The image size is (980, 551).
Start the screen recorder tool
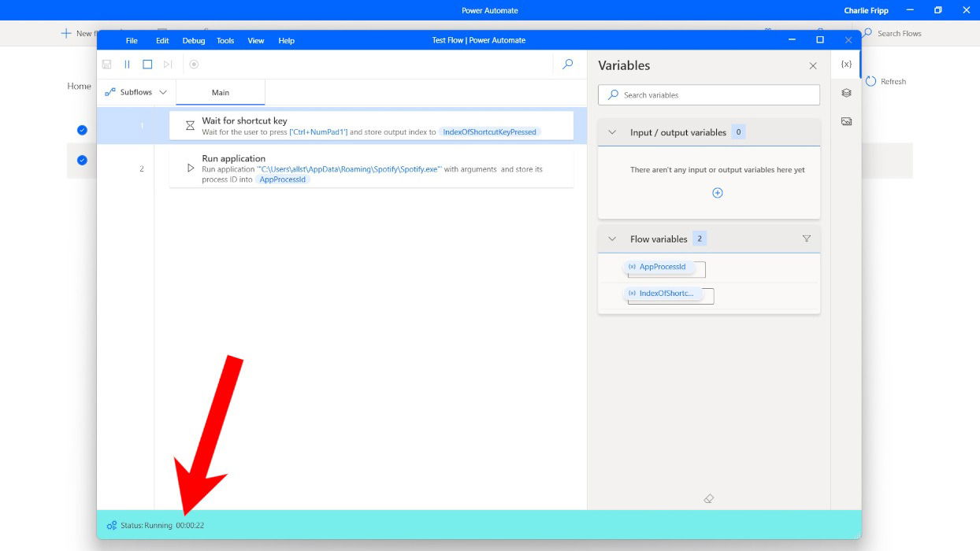point(194,64)
